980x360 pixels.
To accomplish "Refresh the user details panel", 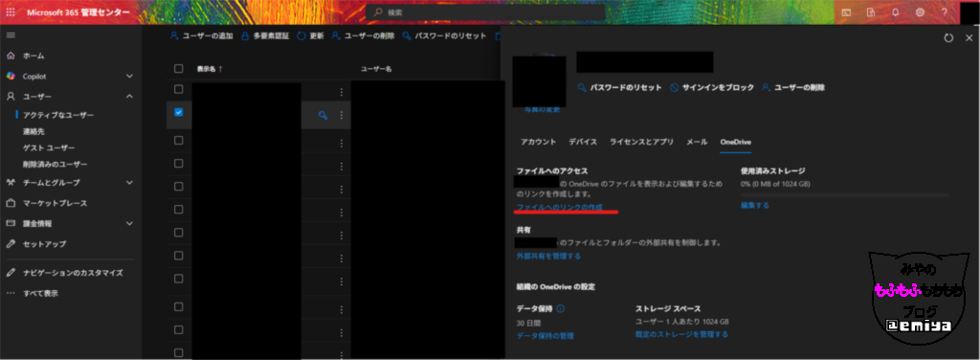I will click(948, 38).
